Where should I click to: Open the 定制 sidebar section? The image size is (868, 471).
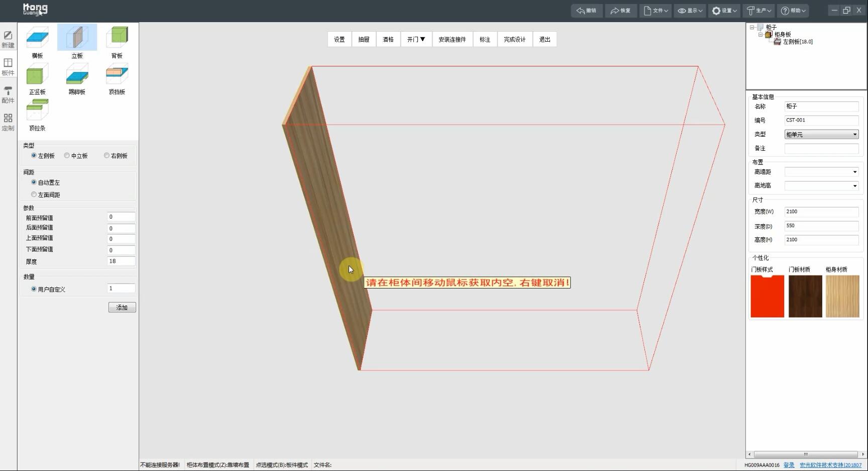[8, 122]
